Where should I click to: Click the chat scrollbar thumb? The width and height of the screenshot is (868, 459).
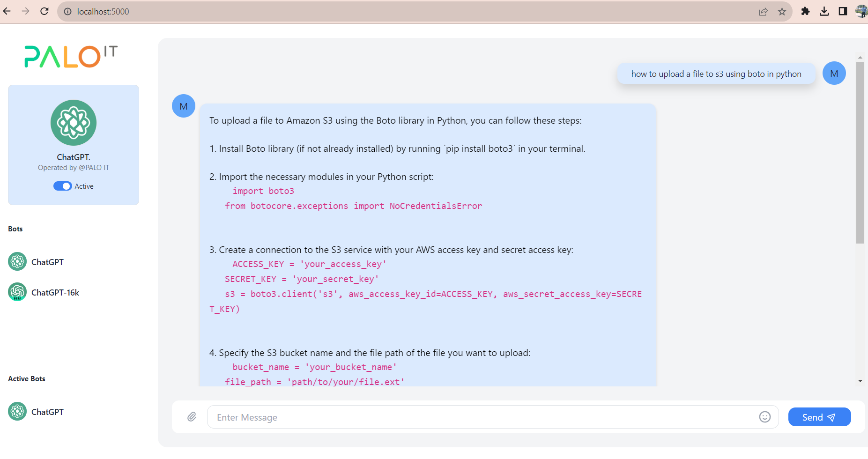click(860, 153)
